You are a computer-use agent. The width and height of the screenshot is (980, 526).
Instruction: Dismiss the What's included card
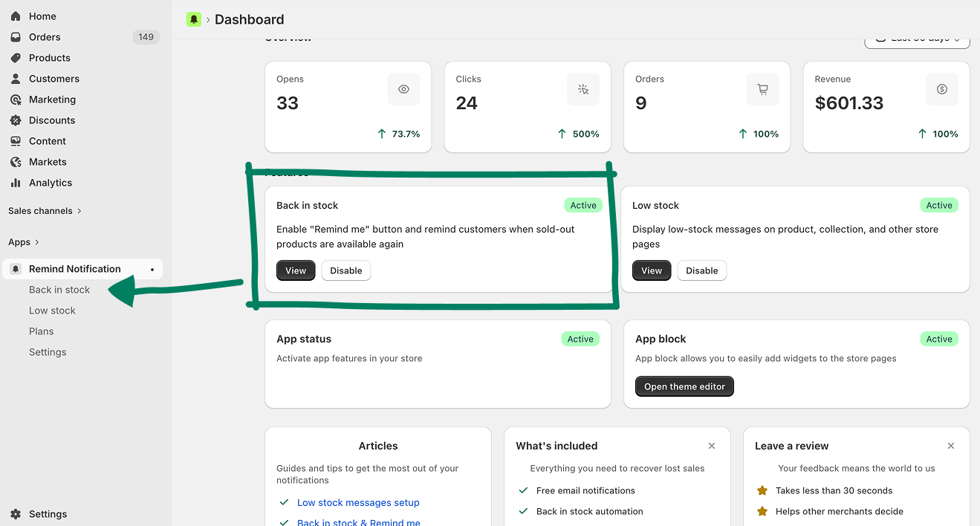pyautogui.click(x=712, y=446)
